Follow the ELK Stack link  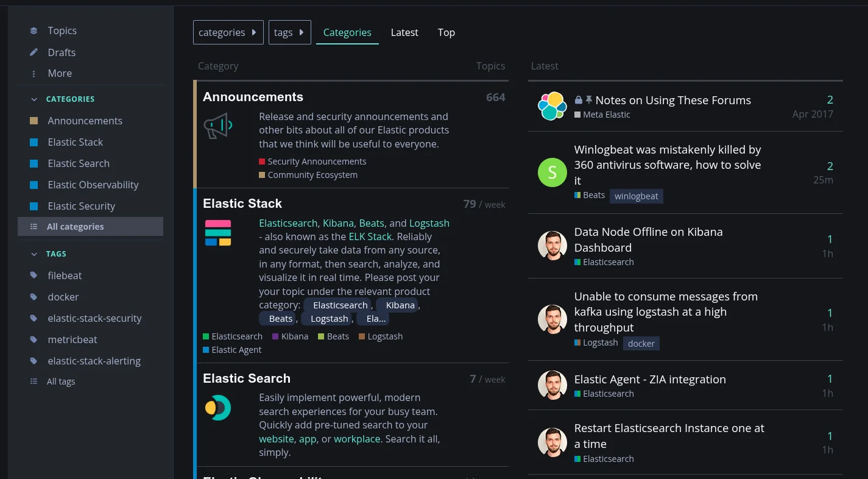tap(370, 236)
